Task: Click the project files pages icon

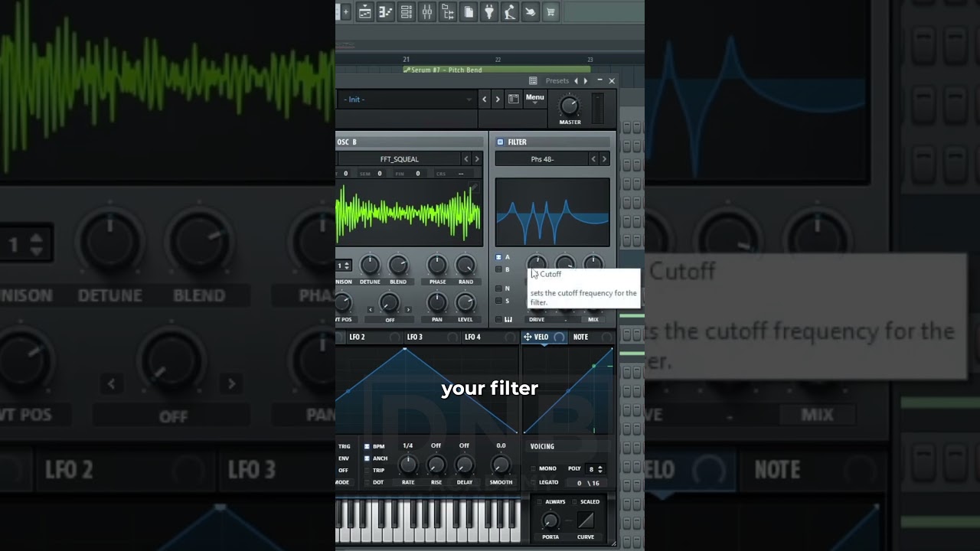Action: tap(469, 11)
